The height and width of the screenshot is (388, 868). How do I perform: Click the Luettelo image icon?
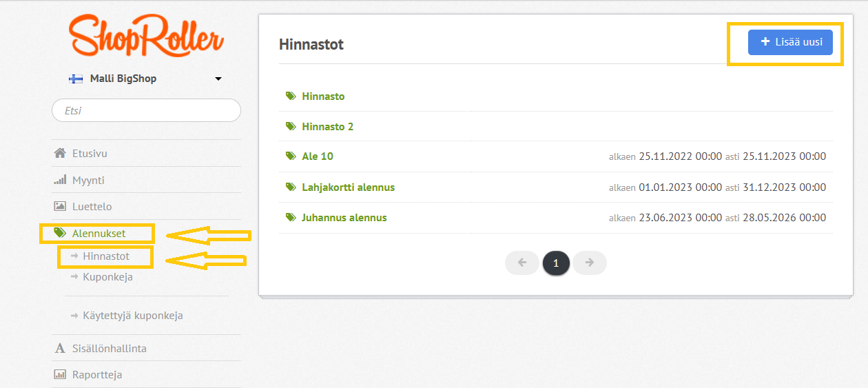(x=60, y=206)
